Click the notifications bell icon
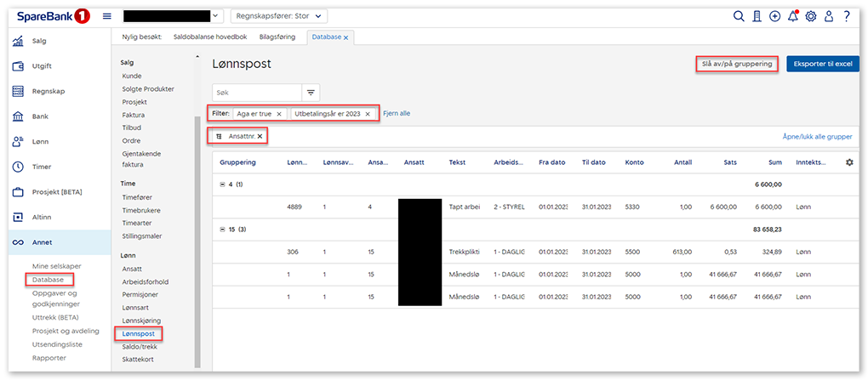This screenshot has height=380, width=868. [793, 16]
